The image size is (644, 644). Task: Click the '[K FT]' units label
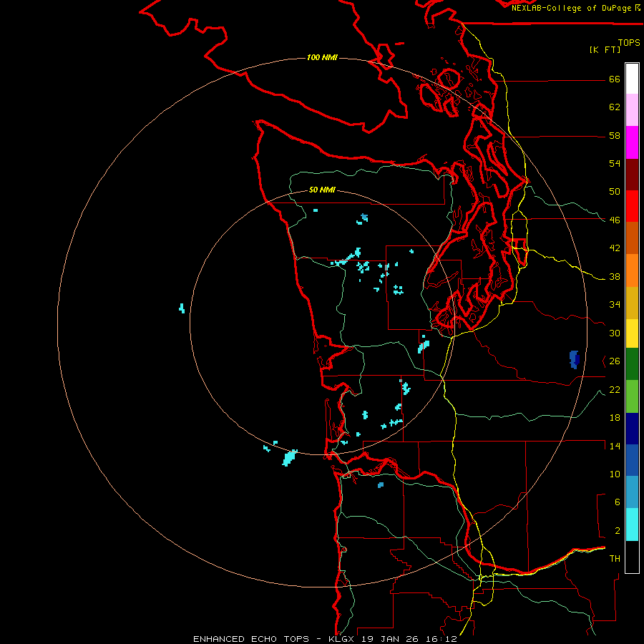click(x=605, y=49)
